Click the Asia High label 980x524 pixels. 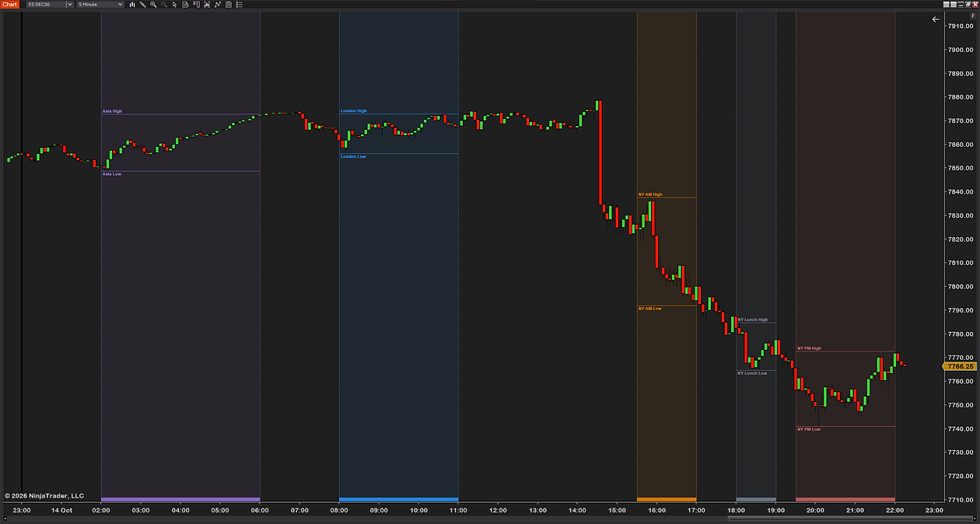[x=112, y=111]
